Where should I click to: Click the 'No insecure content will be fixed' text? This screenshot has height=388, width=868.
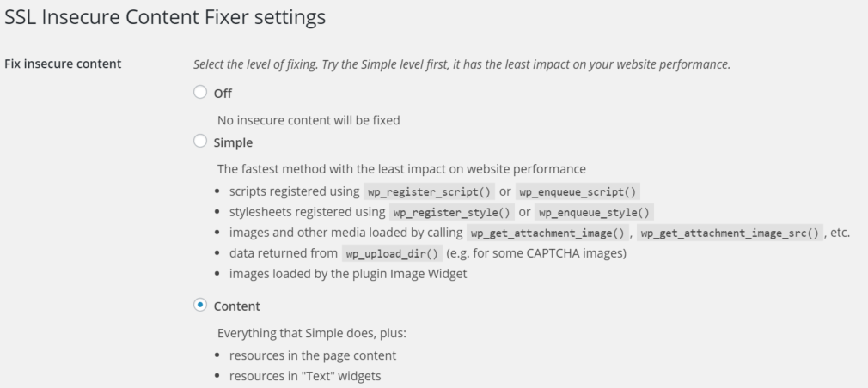[309, 120]
